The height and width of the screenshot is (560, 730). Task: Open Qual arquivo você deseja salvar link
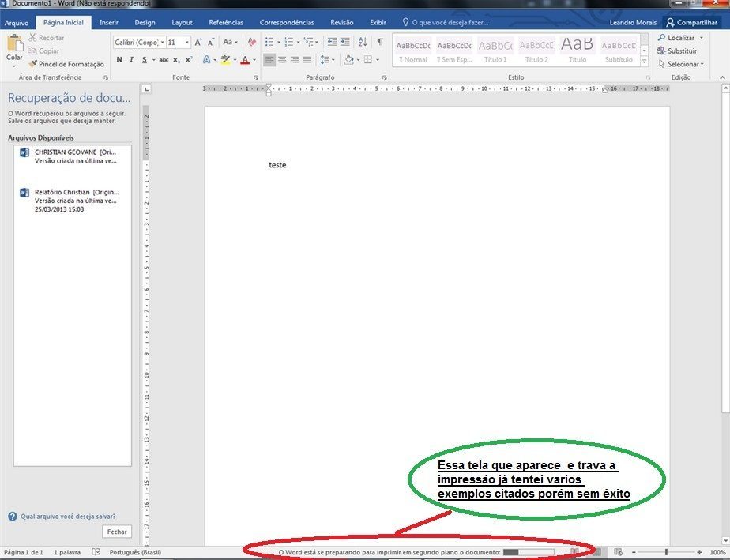pyautogui.click(x=68, y=517)
